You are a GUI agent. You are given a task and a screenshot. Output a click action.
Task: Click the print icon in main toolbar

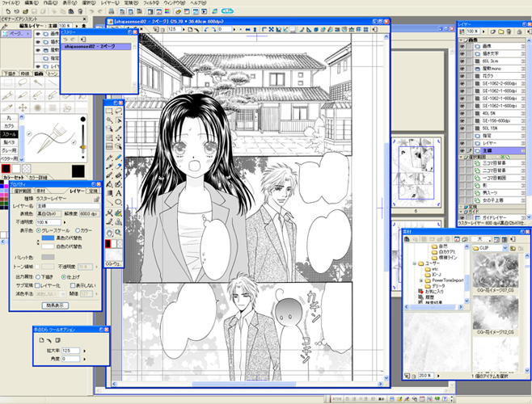pos(112,11)
